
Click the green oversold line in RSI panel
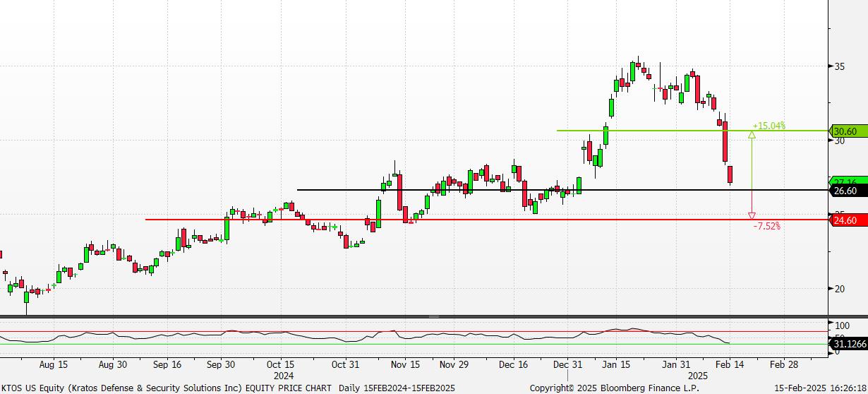point(414,345)
